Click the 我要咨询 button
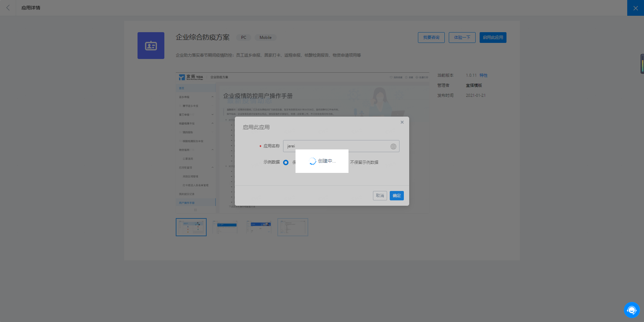This screenshot has width=644, height=322. [x=431, y=38]
